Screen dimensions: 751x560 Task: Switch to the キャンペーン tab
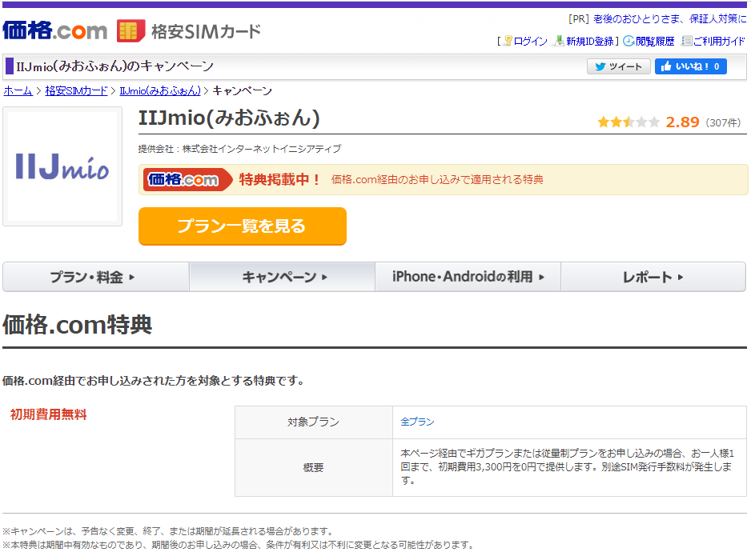pyautogui.click(x=282, y=277)
